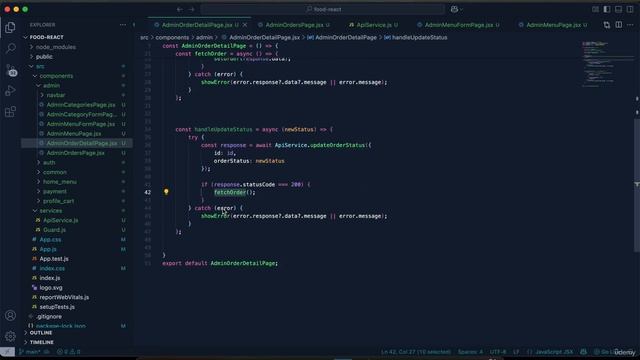
Task: Toggle the bottom panel layout
Action: coord(619,9)
